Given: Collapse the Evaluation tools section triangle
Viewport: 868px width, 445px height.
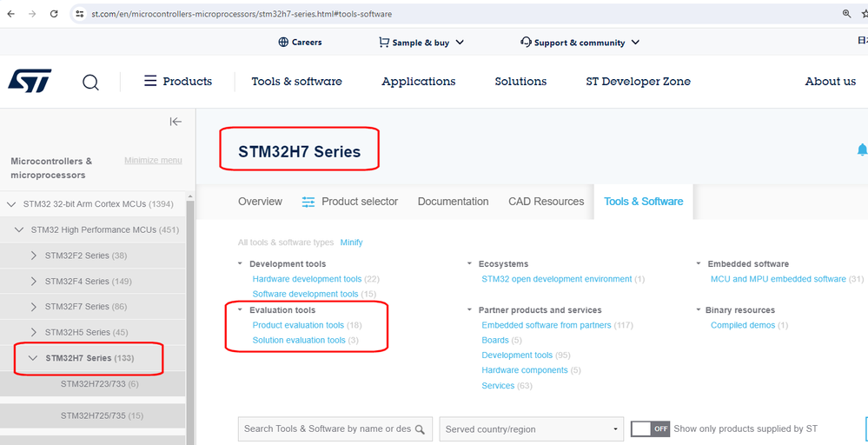Looking at the screenshot, I should coord(241,310).
